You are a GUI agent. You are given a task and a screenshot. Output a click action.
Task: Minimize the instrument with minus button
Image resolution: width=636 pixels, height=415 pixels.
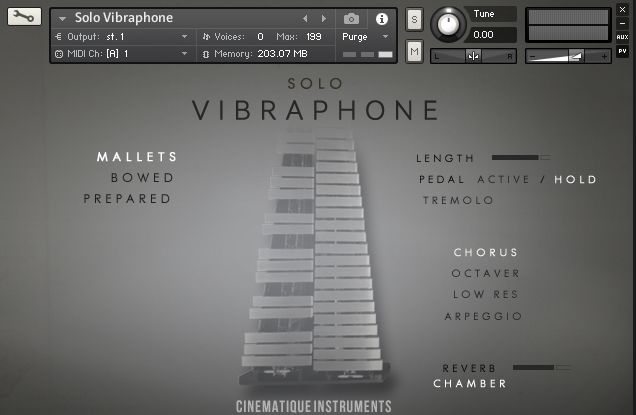622,24
